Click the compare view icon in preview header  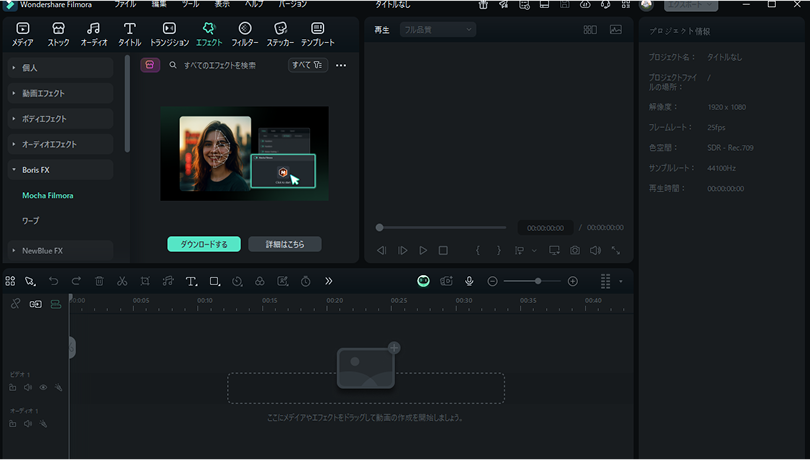tap(590, 30)
